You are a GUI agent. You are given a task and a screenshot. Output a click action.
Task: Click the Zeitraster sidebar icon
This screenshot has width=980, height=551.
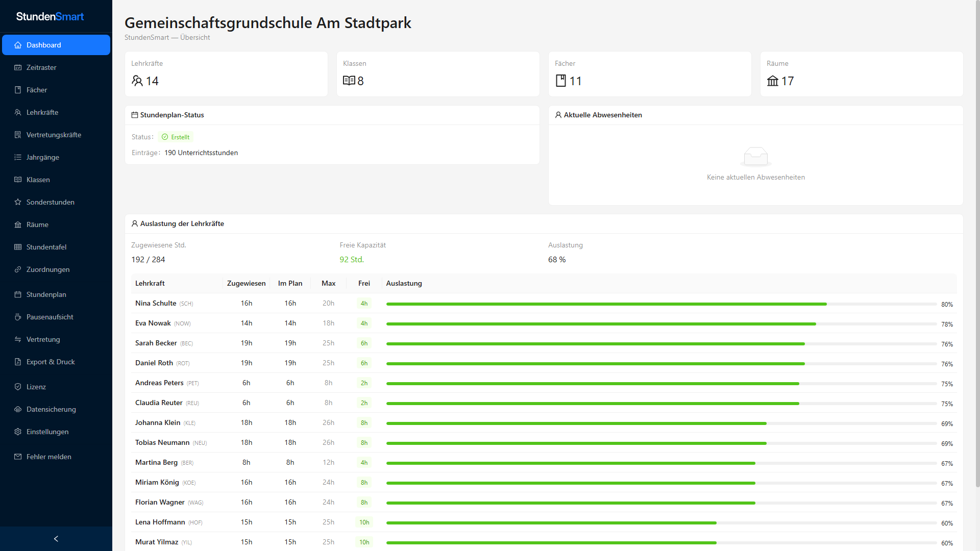pos(18,67)
